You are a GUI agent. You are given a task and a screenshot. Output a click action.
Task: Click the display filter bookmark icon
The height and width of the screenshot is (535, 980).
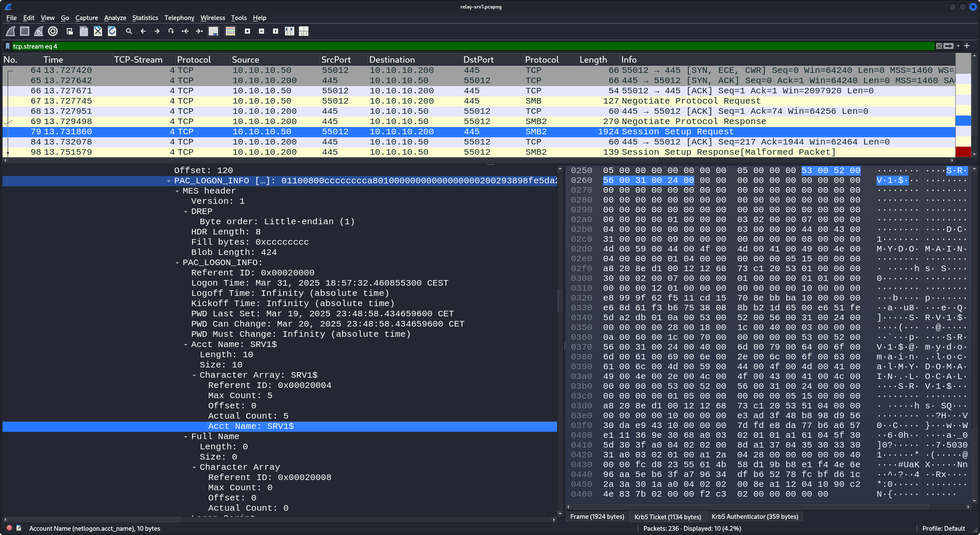point(8,46)
